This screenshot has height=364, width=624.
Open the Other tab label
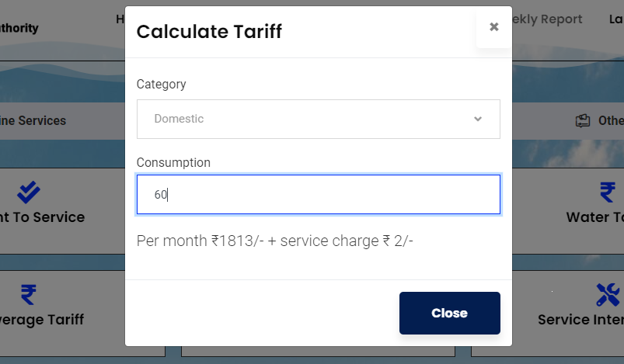[x=611, y=121]
